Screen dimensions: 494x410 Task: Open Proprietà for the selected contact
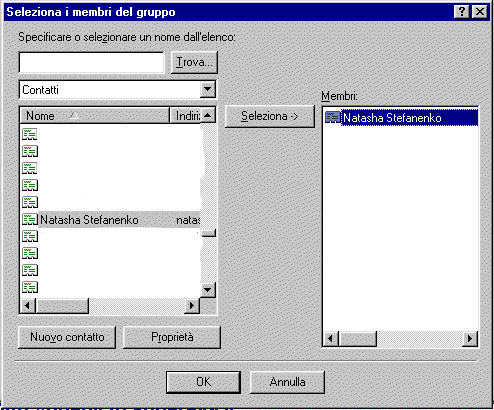[172, 337]
